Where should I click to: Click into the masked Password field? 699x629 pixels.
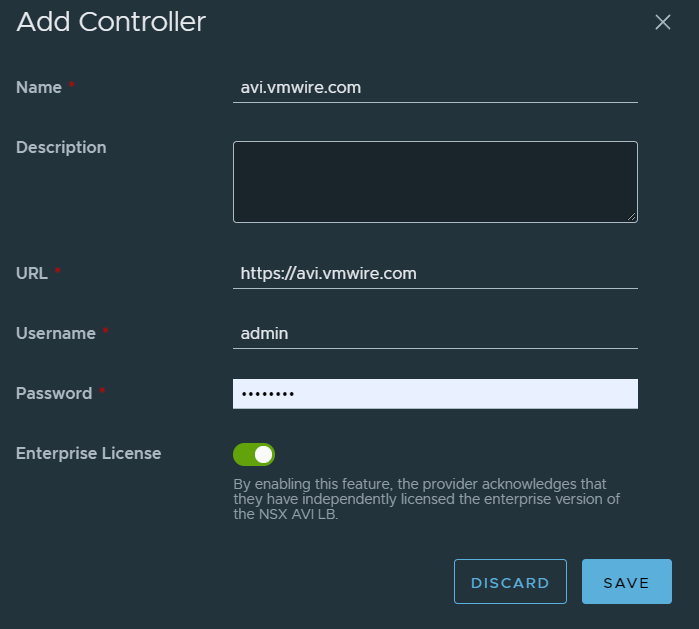[x=435, y=394]
